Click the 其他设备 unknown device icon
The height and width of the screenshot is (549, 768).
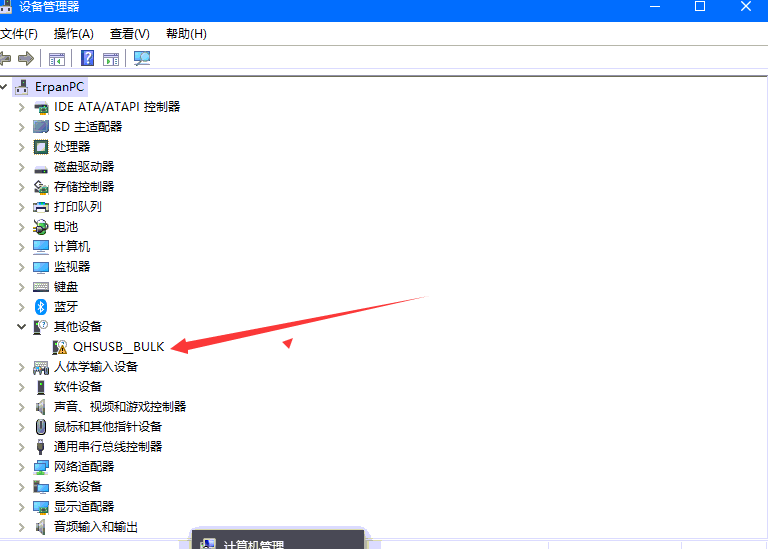click(41, 327)
